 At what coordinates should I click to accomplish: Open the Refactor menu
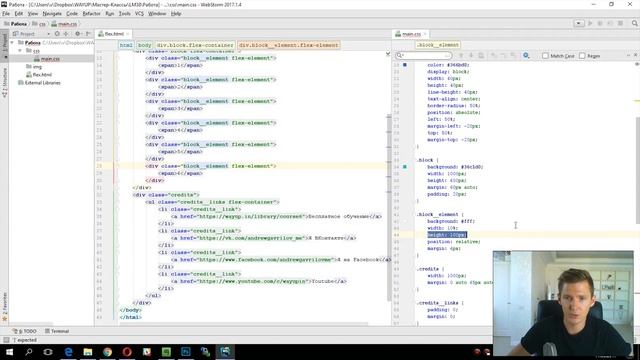[x=91, y=13]
